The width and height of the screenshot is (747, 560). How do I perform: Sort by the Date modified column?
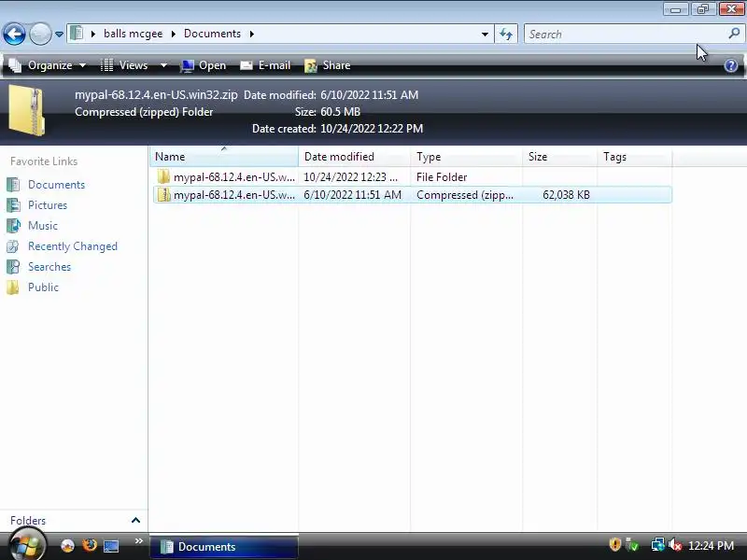(355, 157)
